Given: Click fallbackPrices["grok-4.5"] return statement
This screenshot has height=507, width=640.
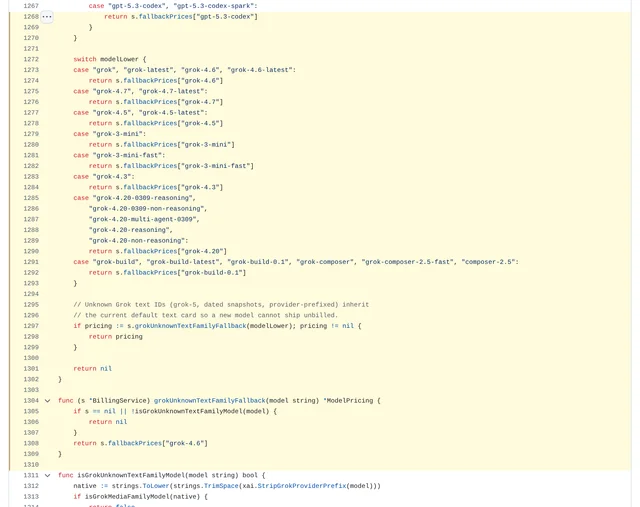Looking at the screenshot, I should [x=156, y=123].
